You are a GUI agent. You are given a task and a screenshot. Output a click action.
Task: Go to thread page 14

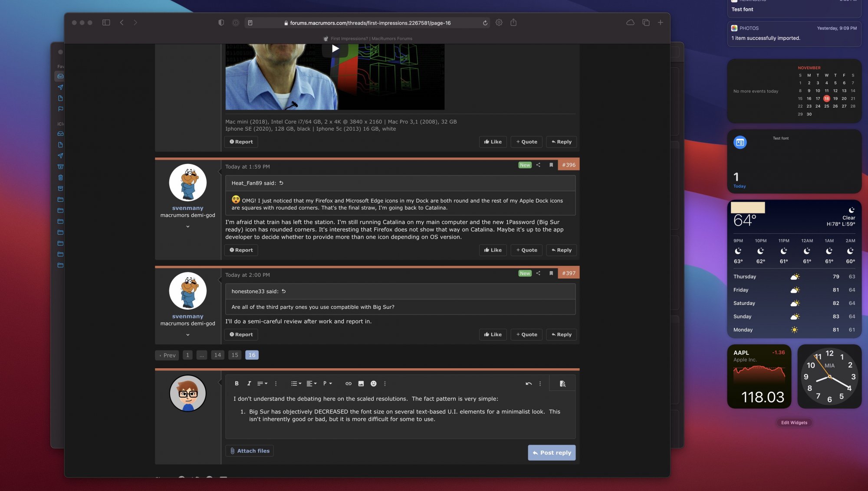click(x=217, y=355)
